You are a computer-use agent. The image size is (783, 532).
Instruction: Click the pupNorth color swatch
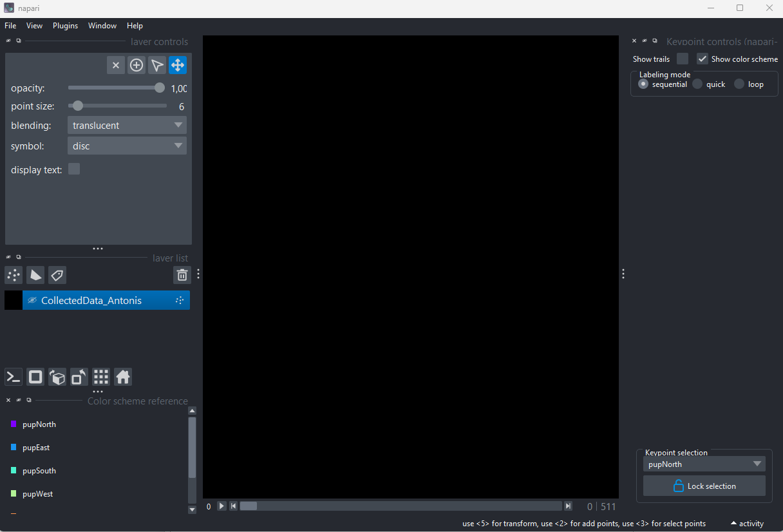click(x=14, y=424)
